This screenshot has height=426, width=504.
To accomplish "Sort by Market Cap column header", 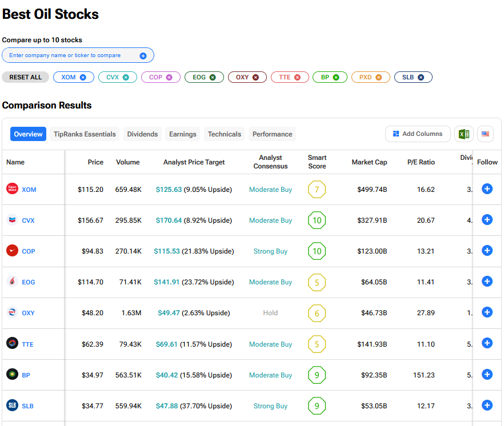I will 369,162.
